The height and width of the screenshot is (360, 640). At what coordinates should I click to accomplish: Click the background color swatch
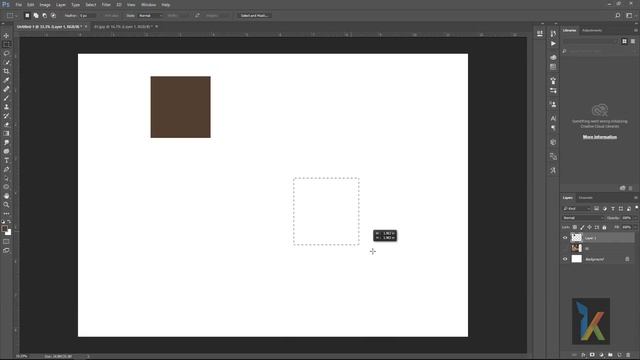tap(9, 233)
